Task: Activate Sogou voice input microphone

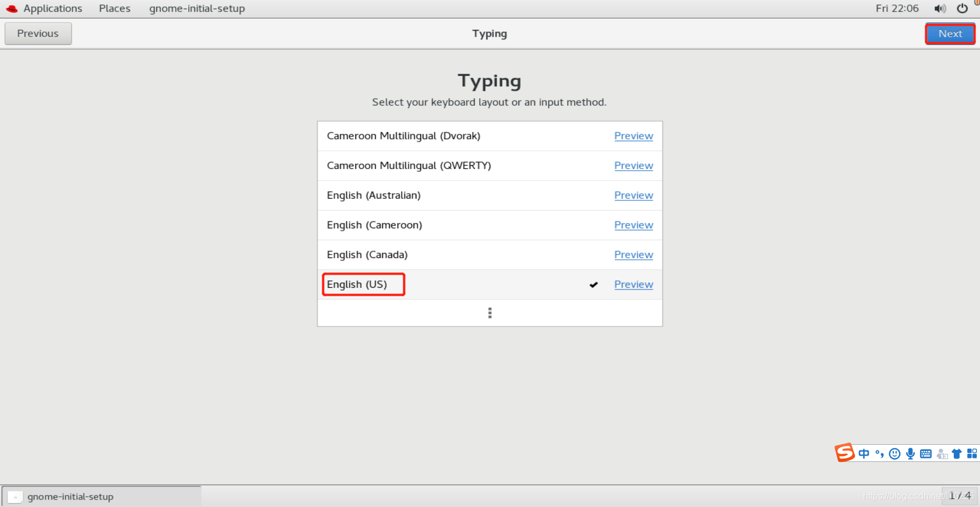Action: click(910, 454)
